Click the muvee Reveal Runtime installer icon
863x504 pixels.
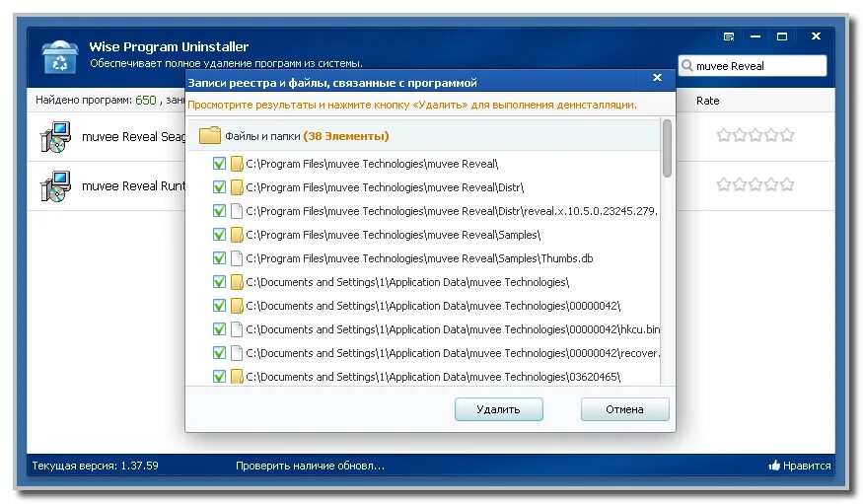click(x=55, y=186)
